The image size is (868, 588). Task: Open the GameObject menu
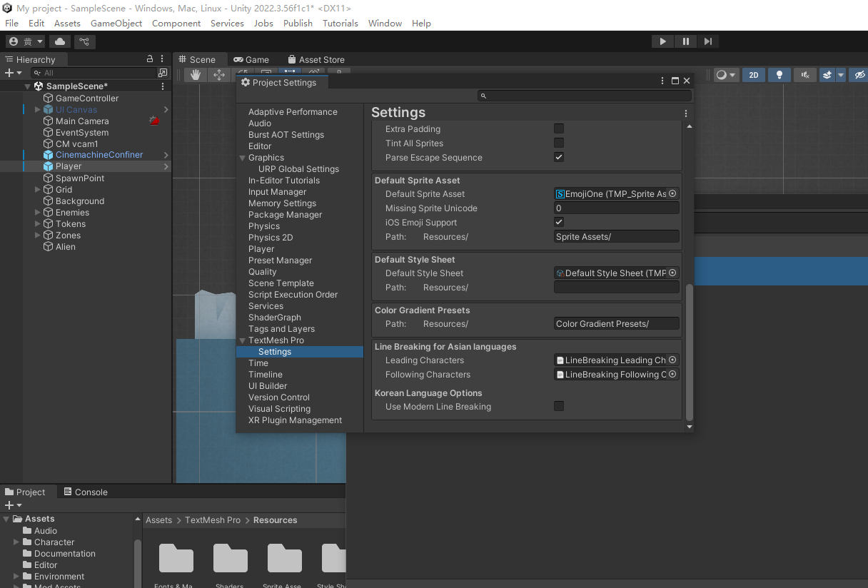point(116,23)
